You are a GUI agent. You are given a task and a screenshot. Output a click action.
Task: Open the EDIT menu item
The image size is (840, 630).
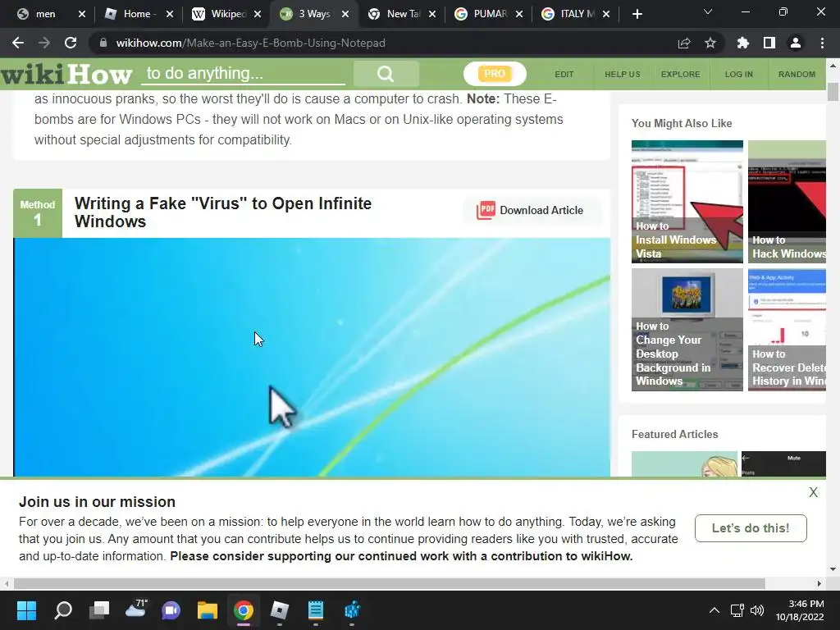[564, 75]
